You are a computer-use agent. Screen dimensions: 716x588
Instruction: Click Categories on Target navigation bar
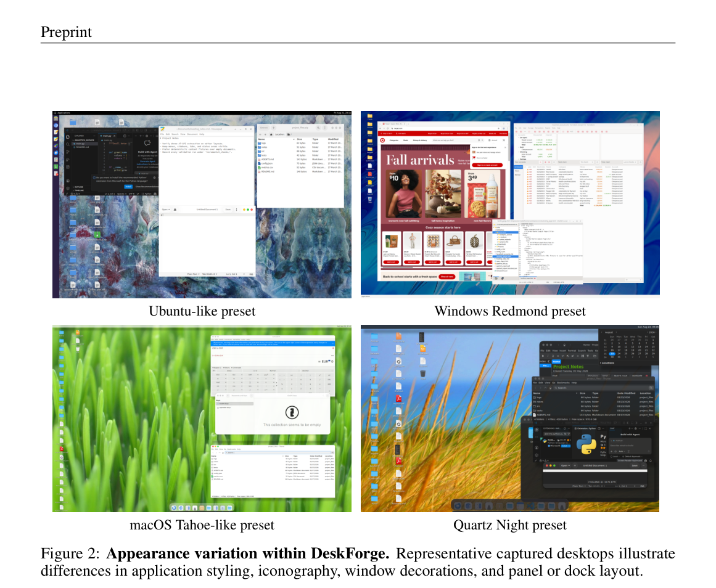pos(394,140)
